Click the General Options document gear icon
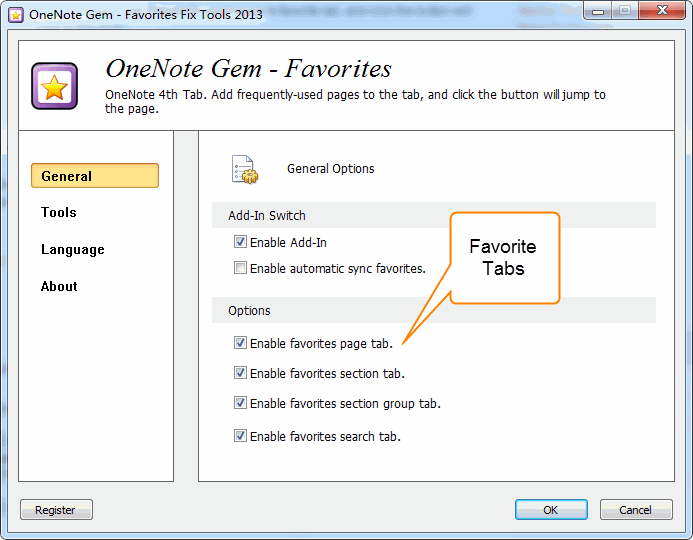This screenshot has width=693, height=540. (x=245, y=169)
